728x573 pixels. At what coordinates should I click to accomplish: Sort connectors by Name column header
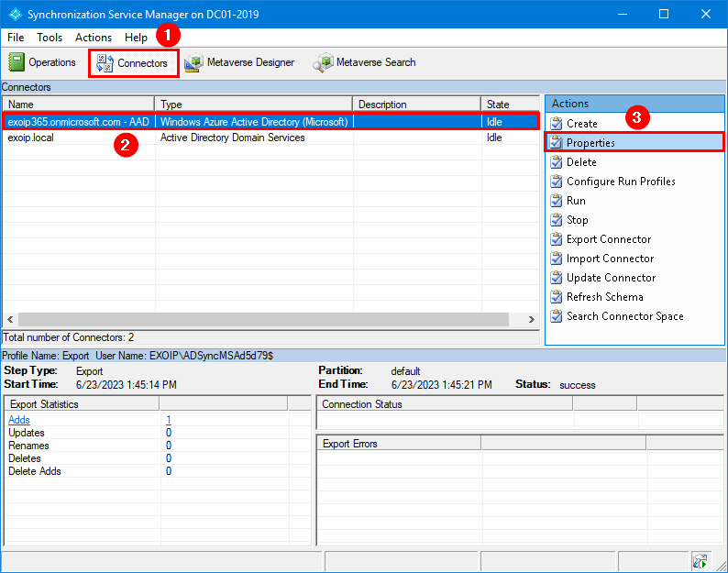(x=78, y=105)
